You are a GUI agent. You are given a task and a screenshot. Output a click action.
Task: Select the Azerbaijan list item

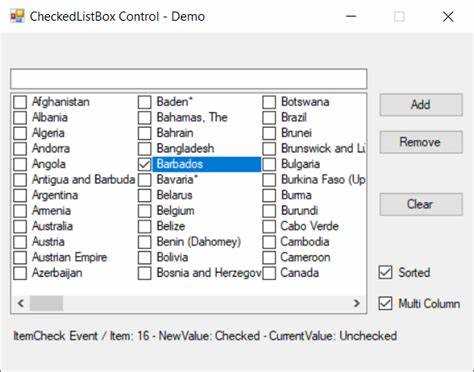(57, 273)
